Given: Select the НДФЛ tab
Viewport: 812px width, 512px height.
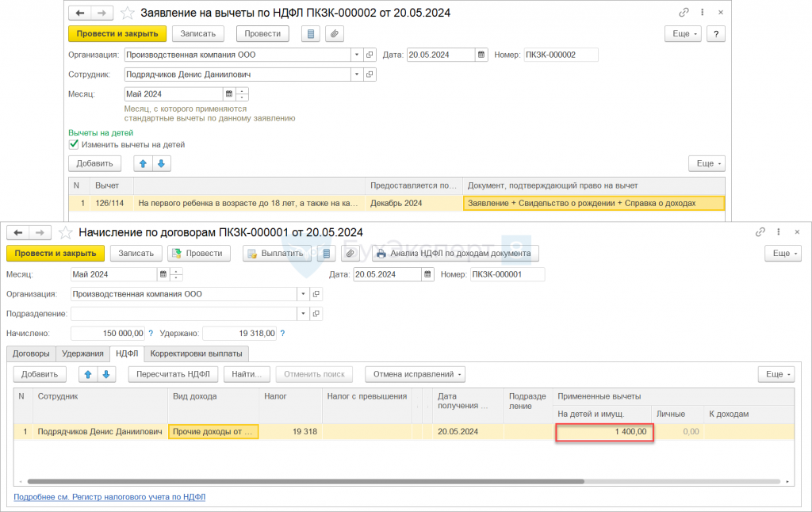Looking at the screenshot, I should coord(127,353).
